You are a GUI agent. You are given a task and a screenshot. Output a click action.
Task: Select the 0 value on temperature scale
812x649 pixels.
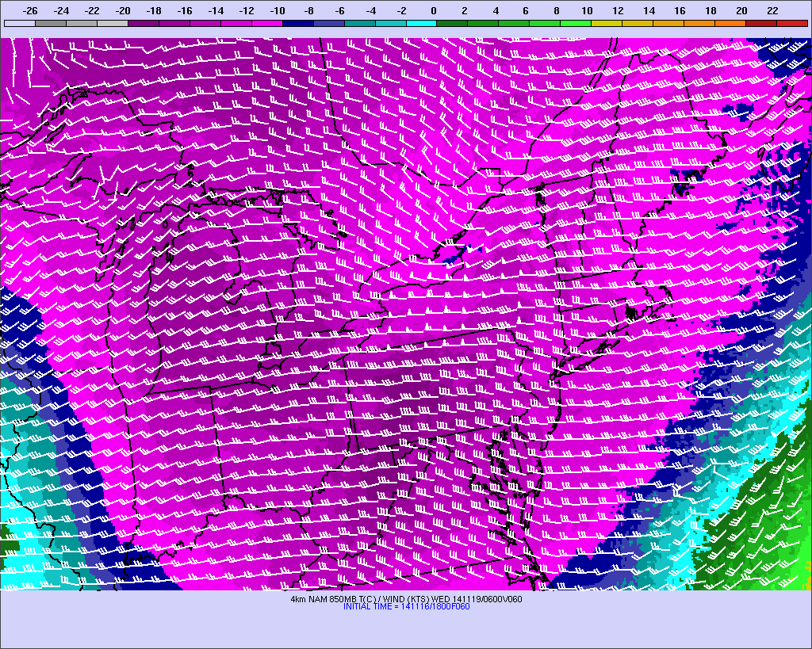[x=433, y=10]
